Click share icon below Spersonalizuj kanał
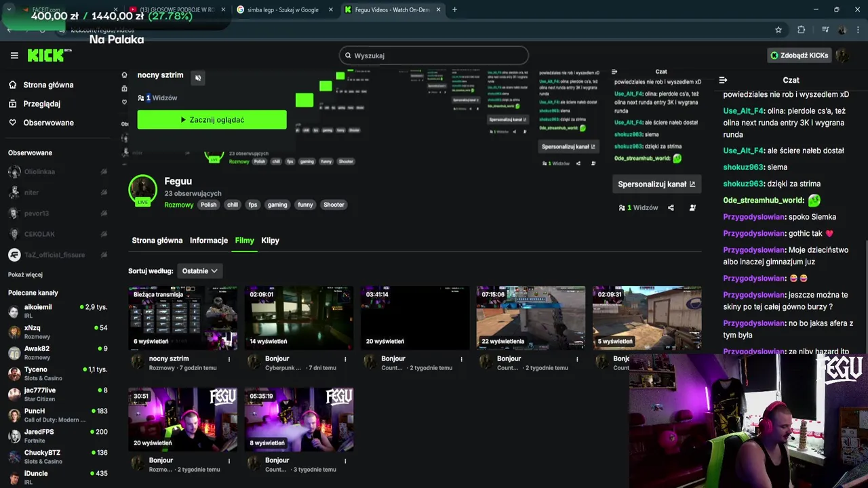 coord(671,207)
